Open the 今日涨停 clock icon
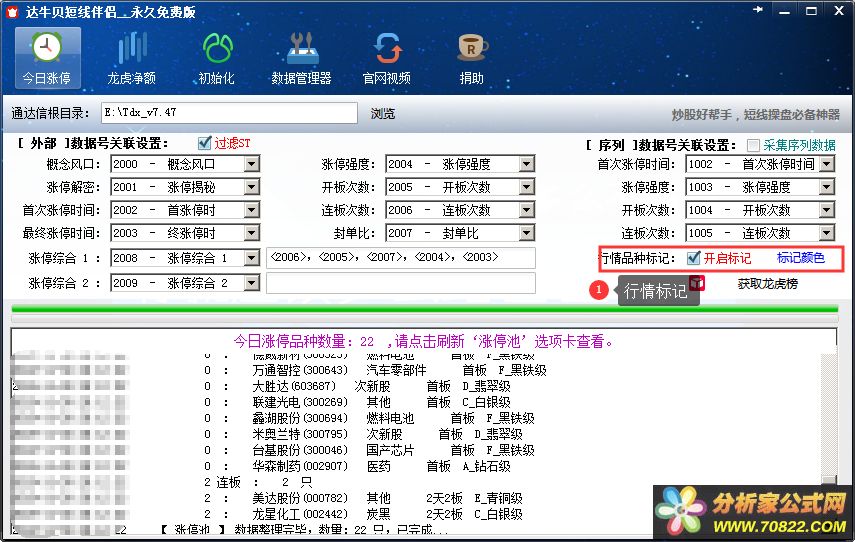The width and height of the screenshot is (855, 542). pos(47,58)
